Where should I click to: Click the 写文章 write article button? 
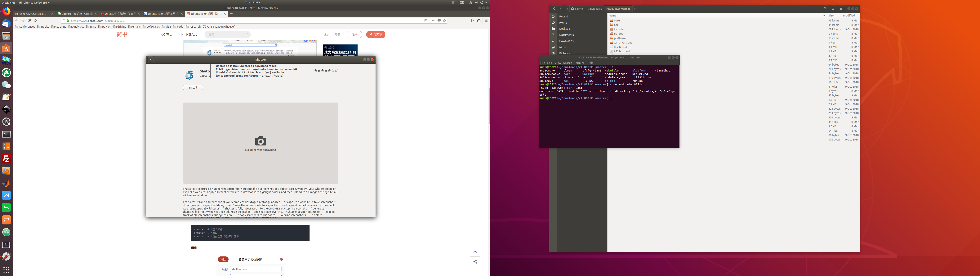point(376,34)
